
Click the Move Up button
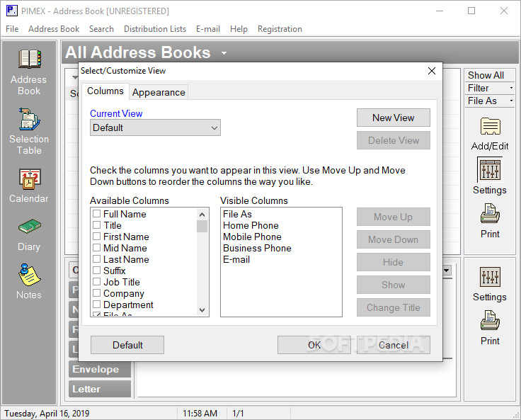pos(394,217)
